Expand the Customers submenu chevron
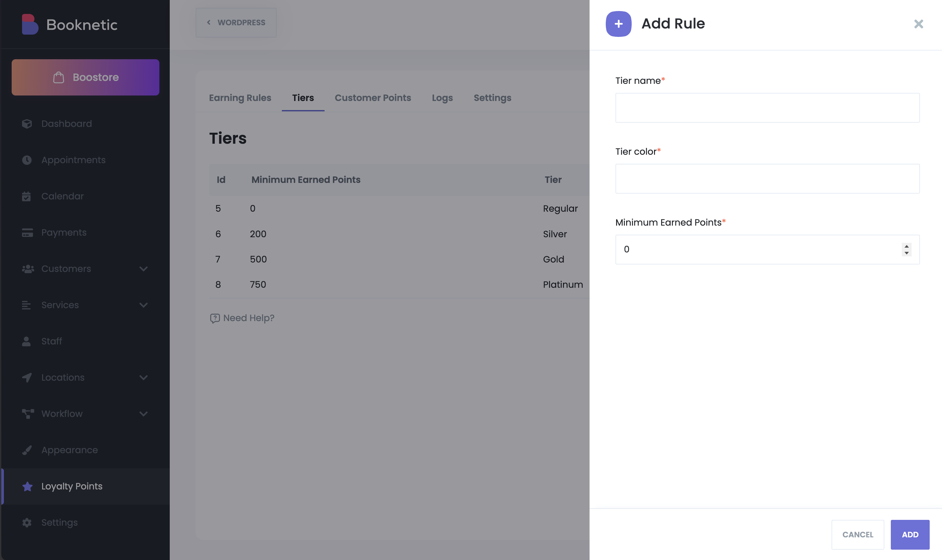Image resolution: width=942 pixels, height=560 pixels. pos(144,269)
